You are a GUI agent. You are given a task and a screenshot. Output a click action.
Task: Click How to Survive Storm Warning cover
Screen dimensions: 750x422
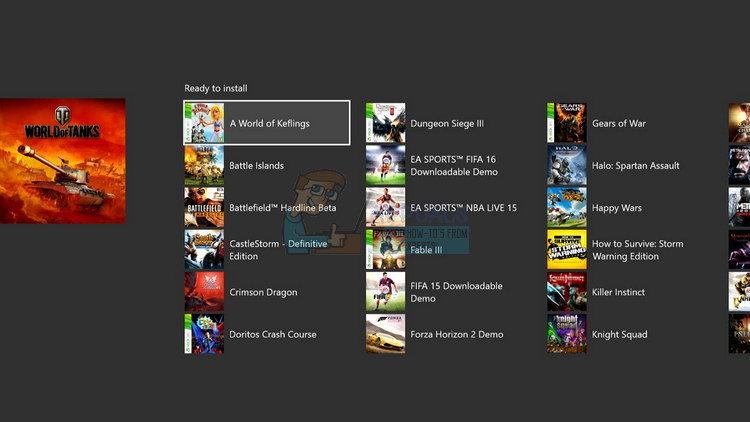click(567, 250)
